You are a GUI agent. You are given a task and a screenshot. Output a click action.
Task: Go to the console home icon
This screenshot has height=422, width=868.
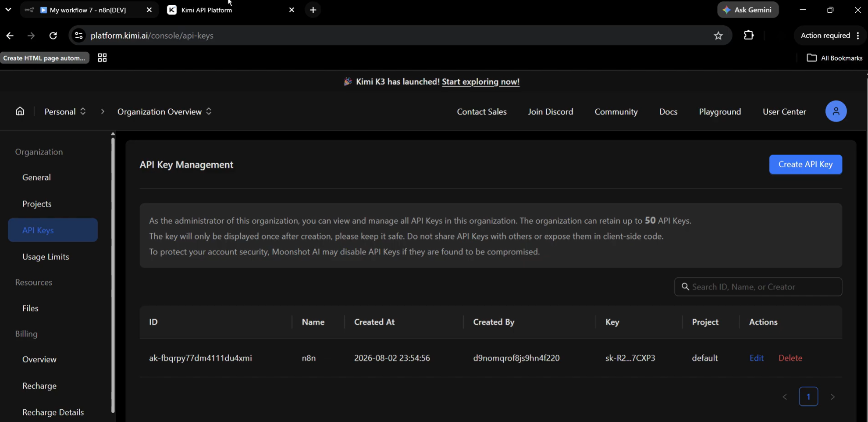pos(20,111)
